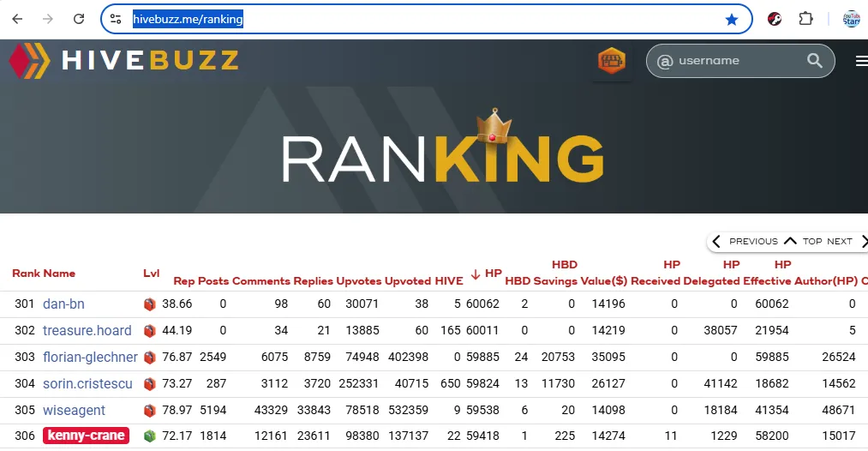
Task: Sort by the Rank column header
Action: click(26, 274)
